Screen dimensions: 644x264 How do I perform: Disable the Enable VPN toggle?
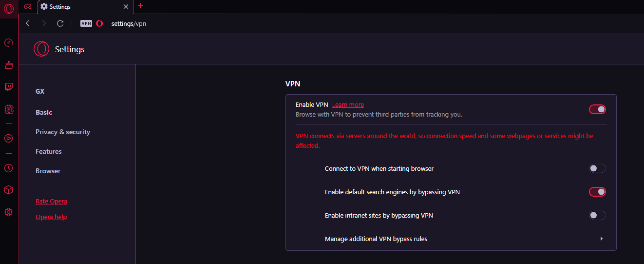pos(597,109)
